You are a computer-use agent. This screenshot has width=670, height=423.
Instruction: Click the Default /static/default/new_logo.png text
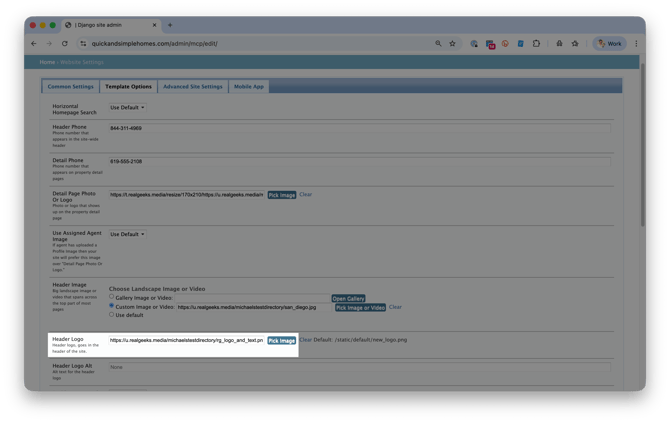coord(360,340)
